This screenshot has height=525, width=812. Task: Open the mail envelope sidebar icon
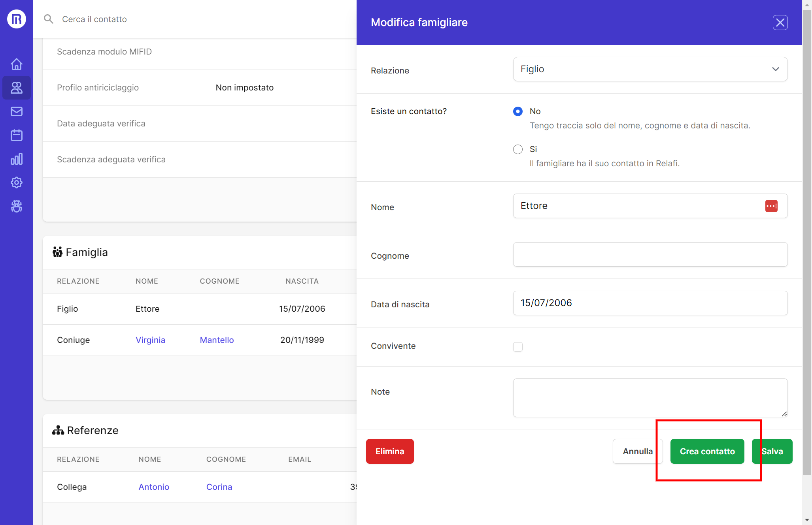tap(17, 111)
